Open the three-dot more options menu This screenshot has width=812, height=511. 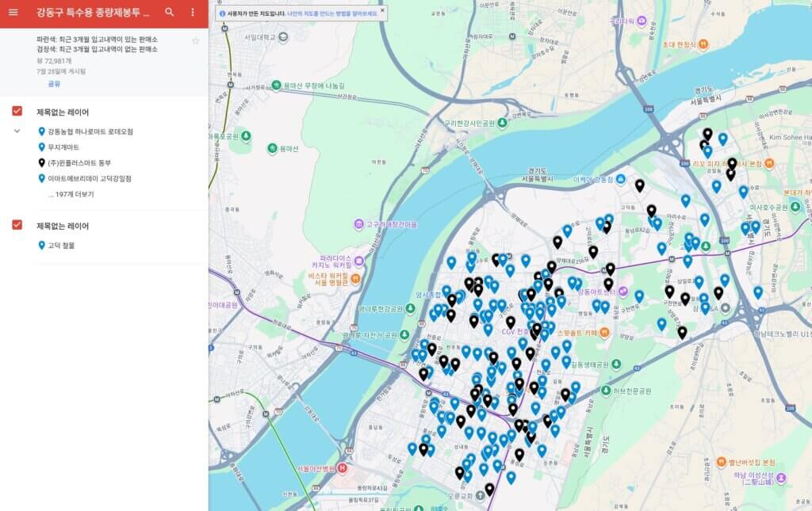193,13
